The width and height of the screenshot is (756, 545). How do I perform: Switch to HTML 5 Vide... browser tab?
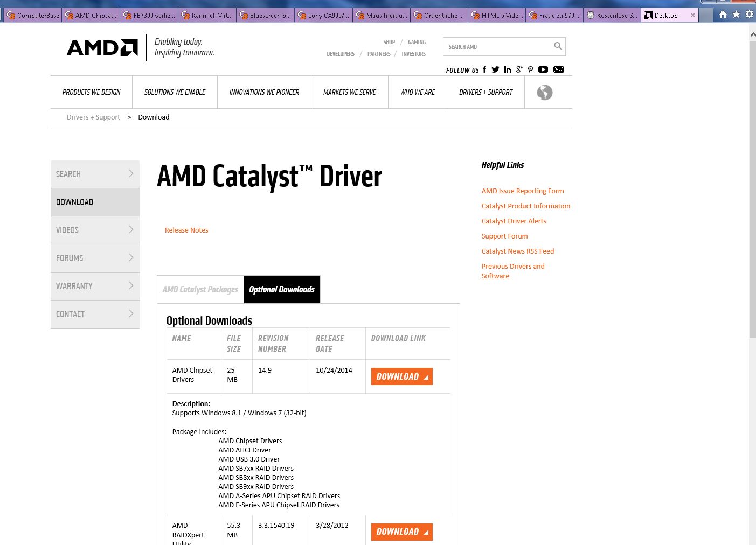point(497,16)
